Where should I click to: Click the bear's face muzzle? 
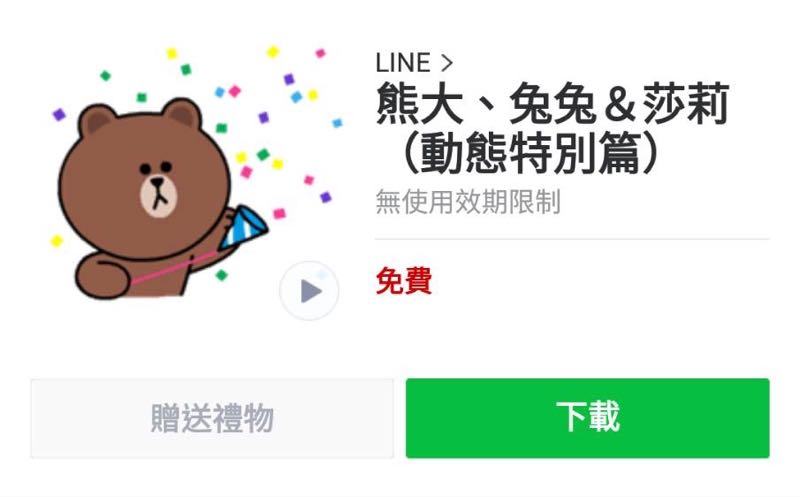coord(159,196)
